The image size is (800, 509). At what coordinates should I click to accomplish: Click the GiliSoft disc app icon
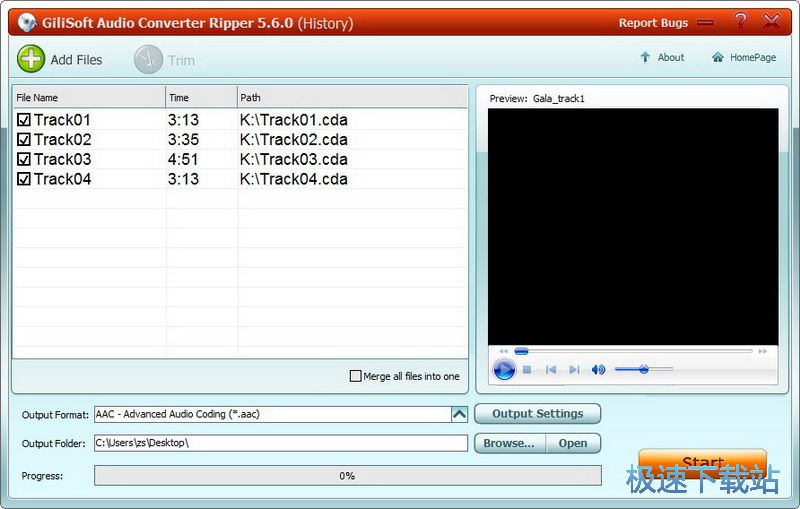(x=27, y=22)
